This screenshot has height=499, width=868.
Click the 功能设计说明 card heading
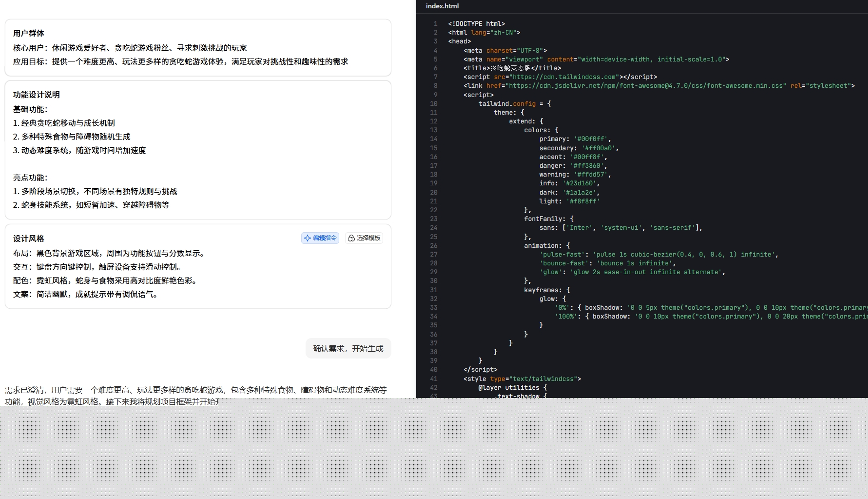[x=37, y=95]
